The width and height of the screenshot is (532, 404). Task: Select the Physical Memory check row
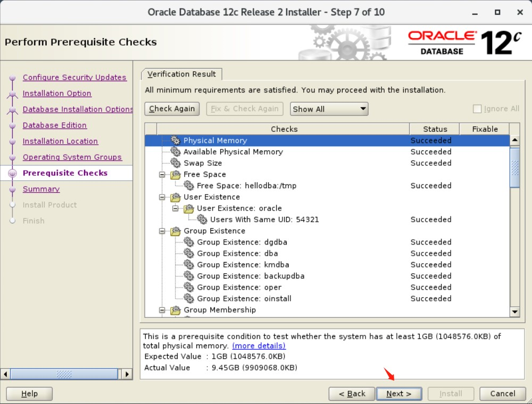pyautogui.click(x=327, y=140)
